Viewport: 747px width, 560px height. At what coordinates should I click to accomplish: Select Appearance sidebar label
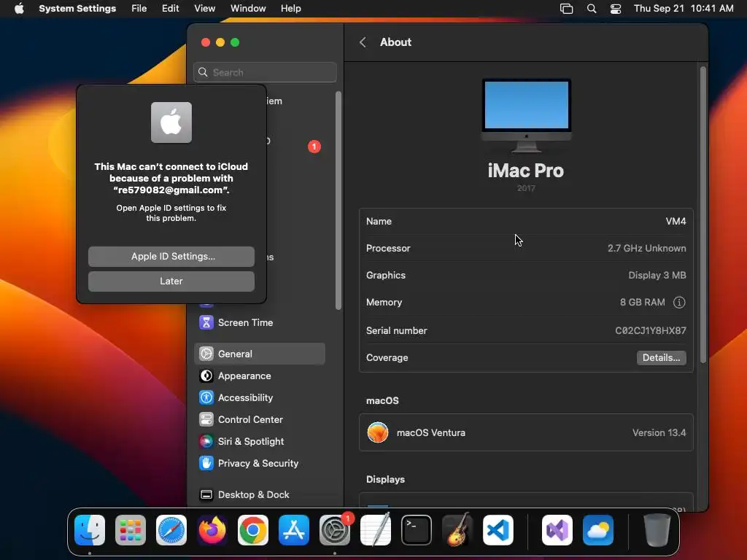pyautogui.click(x=244, y=376)
